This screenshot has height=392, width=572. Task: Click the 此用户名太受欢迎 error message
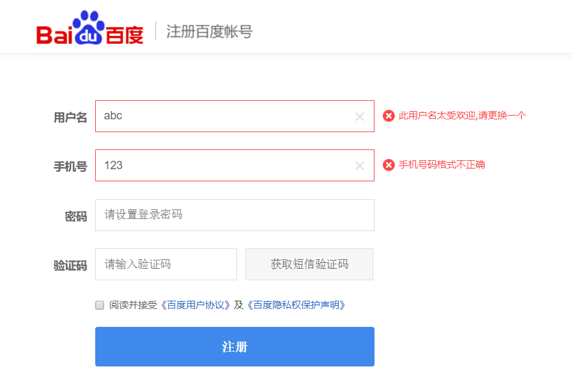pyautogui.click(x=462, y=116)
